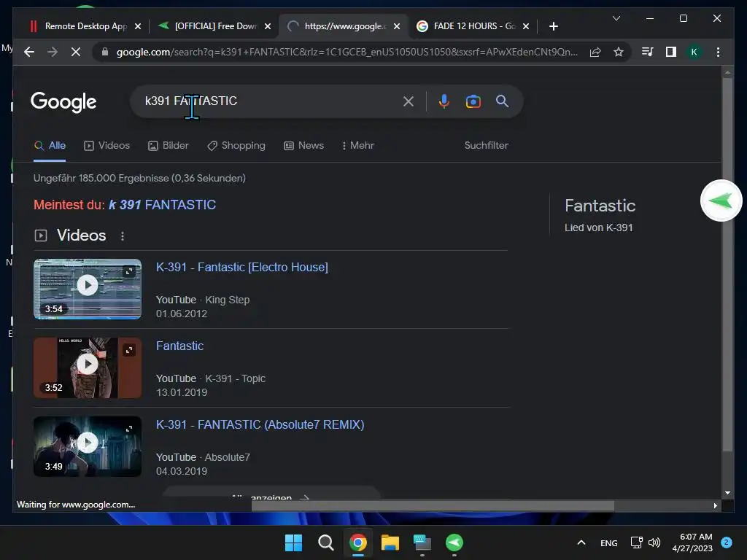747x560 pixels.
Task: Select the News search filter
Action: (x=304, y=145)
